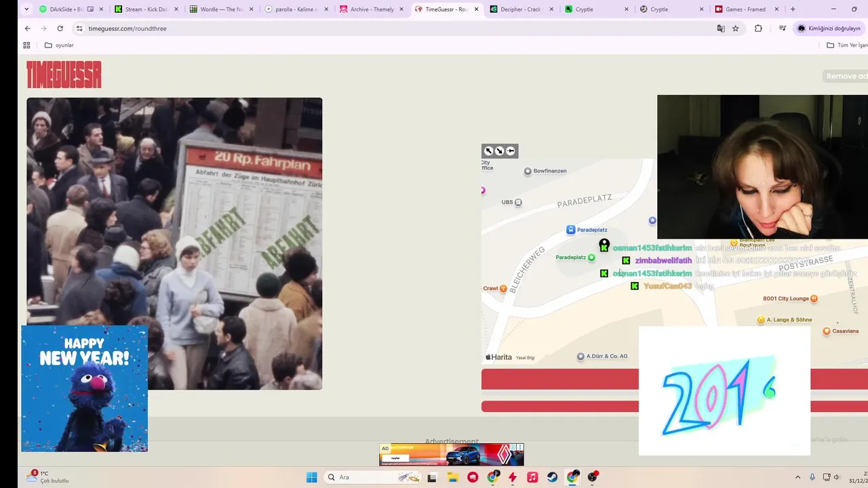
Task: Select the Paradeplatz tram stop icon
Action: [571, 230]
